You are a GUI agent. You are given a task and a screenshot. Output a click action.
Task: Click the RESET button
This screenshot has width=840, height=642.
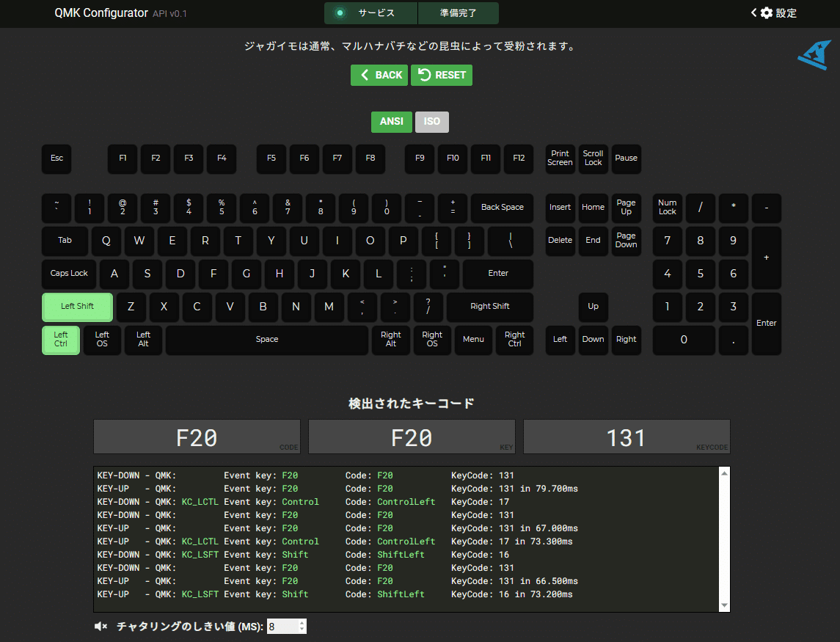click(442, 75)
